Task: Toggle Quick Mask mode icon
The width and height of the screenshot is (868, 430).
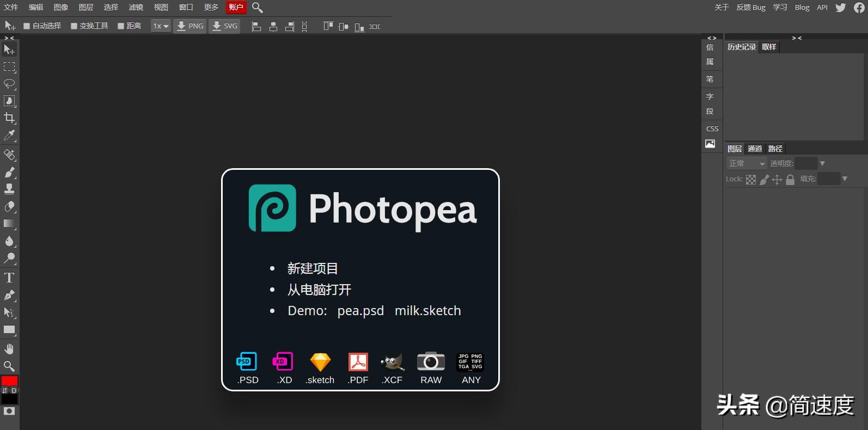Action: click(9, 411)
